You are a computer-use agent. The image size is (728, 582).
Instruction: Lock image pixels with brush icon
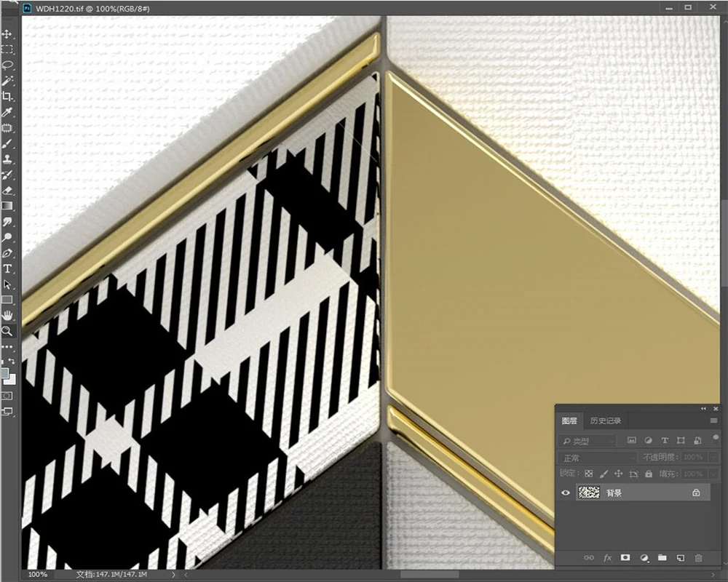[604, 474]
